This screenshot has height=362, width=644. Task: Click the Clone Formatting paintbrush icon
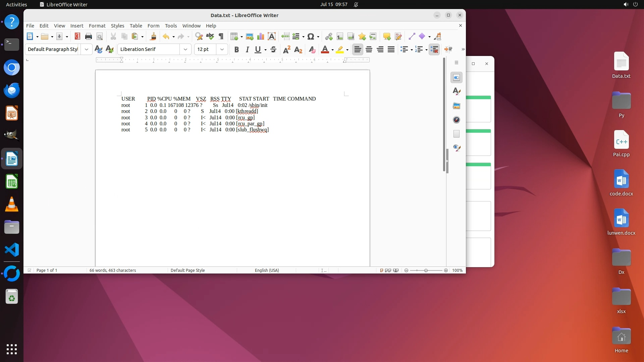[153, 37]
